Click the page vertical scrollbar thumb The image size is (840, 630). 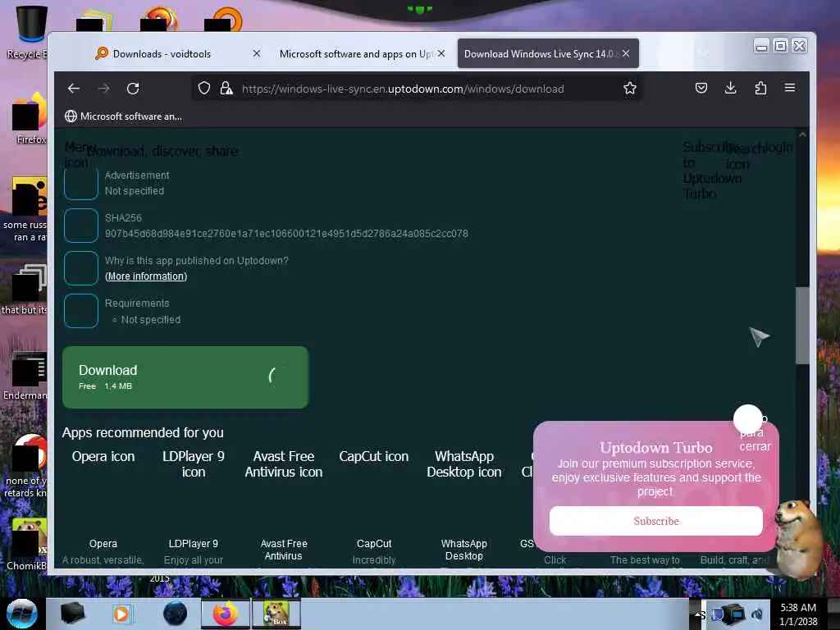pyautogui.click(x=802, y=326)
